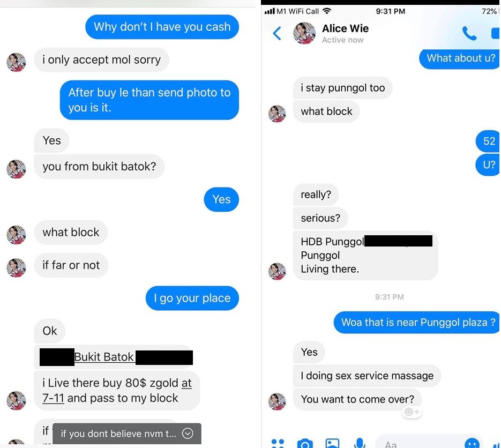
Task: Tap the microphone voice message icon
Action: pos(360,443)
